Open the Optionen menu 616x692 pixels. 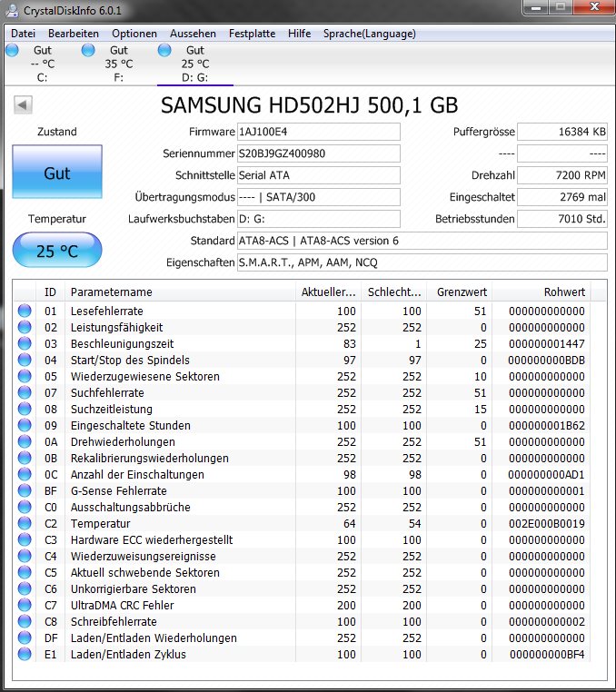tap(134, 34)
